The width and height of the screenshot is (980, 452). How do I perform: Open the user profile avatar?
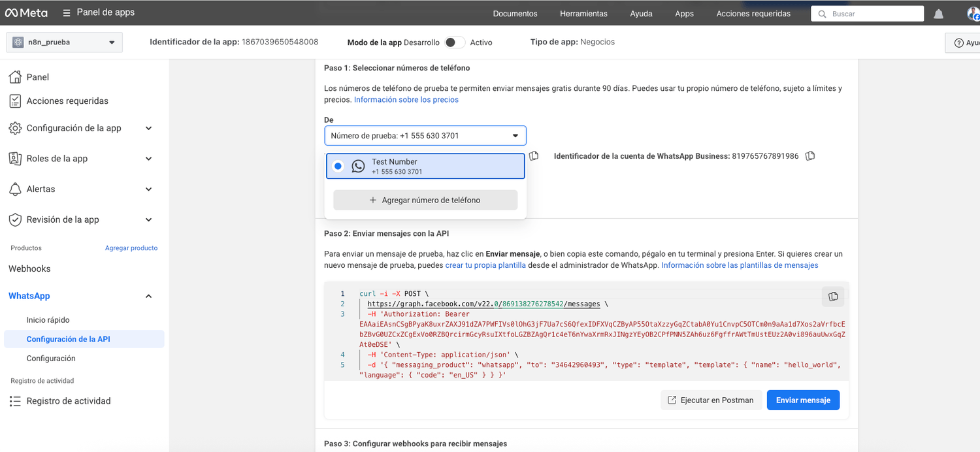973,14
